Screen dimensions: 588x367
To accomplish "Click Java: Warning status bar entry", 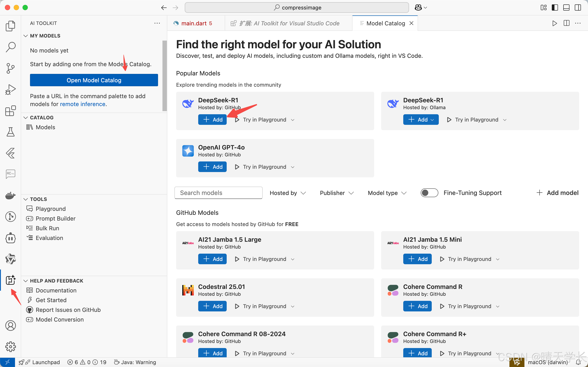I will (x=135, y=362).
